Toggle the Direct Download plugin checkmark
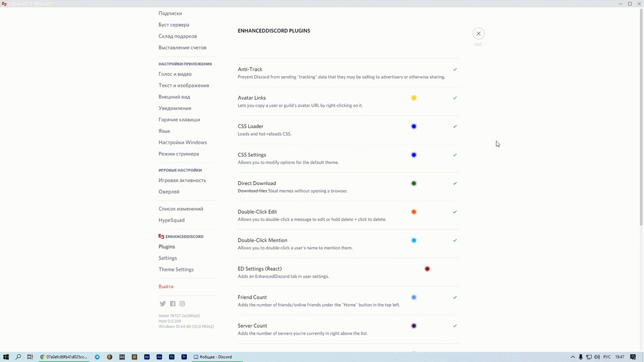The height and width of the screenshot is (362, 644). click(x=455, y=183)
